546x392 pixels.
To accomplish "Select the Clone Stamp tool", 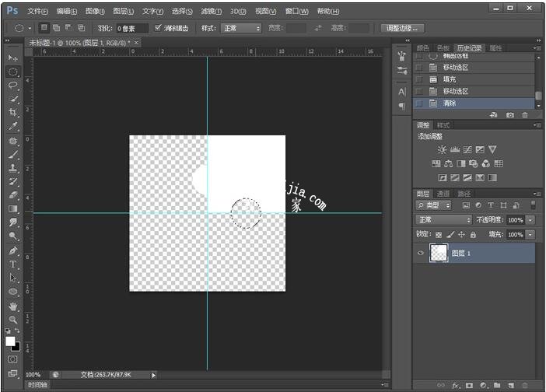I will point(13,167).
